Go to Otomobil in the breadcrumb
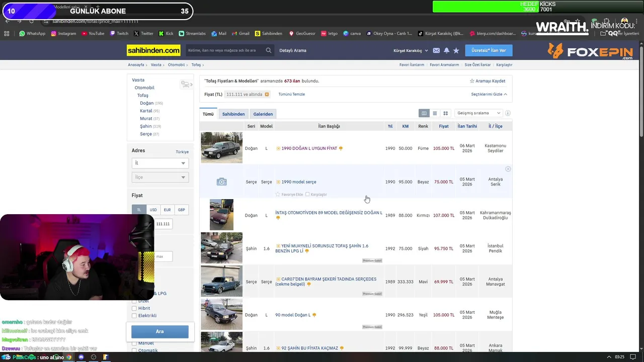The image size is (644, 362). (176, 65)
